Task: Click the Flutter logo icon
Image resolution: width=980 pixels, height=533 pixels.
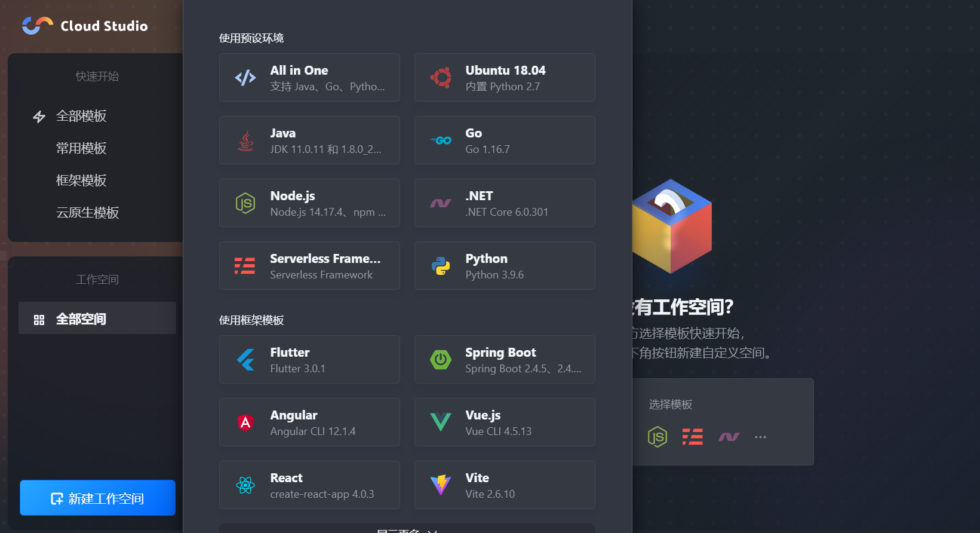Action: tap(245, 360)
